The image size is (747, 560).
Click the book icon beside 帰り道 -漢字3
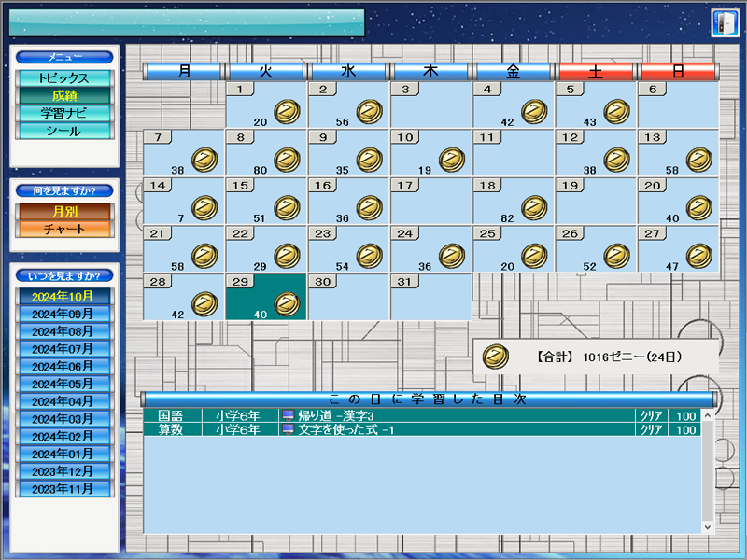288,415
